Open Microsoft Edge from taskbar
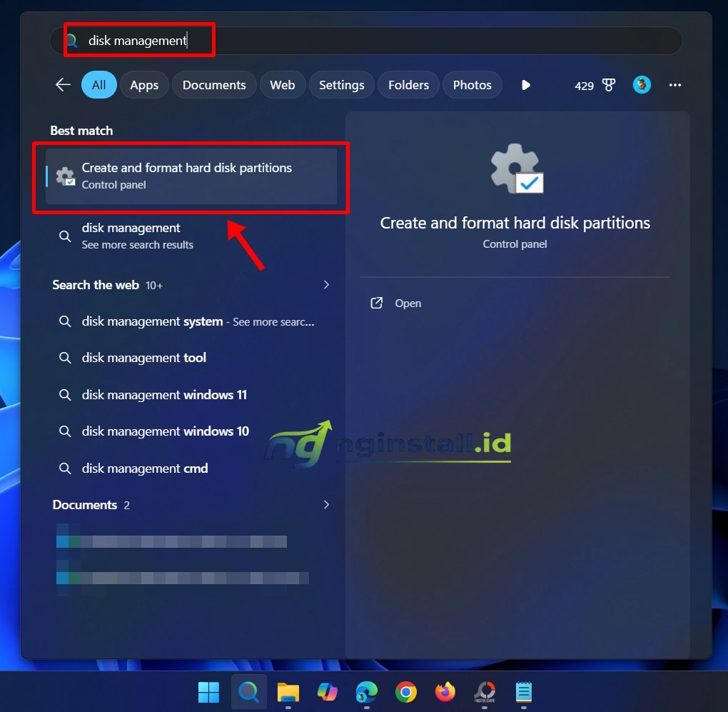Image resolution: width=728 pixels, height=712 pixels. pos(367,692)
